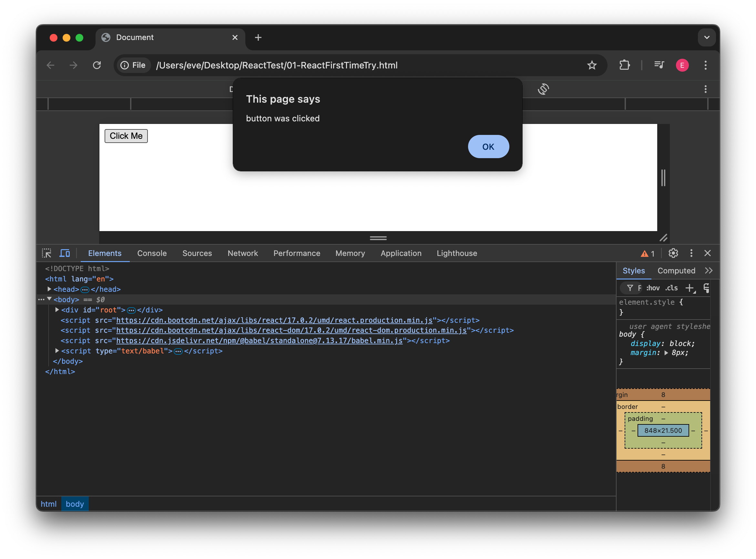Screen dimensions: 756x559
Task: Open the more tabs chevron in Styles sidebar
Action: (x=709, y=270)
